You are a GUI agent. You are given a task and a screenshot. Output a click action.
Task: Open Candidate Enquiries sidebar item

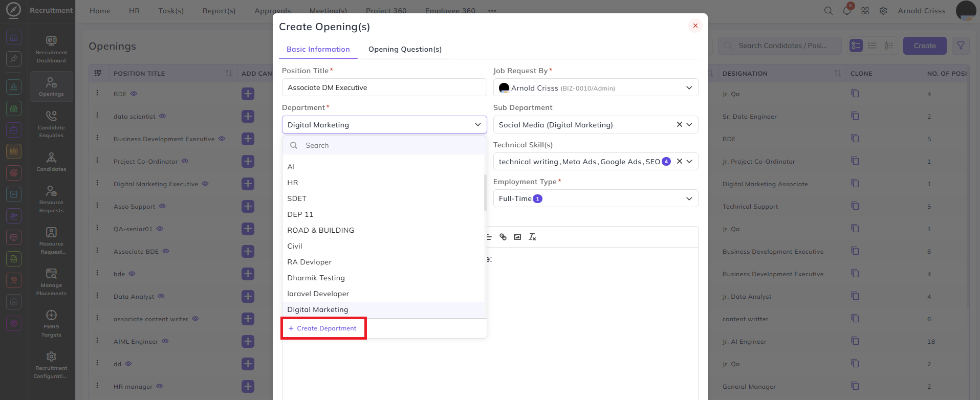(51, 124)
